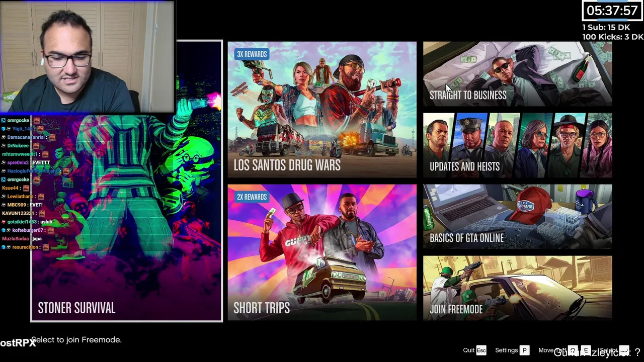The height and width of the screenshot is (362, 644).
Task: Click the 05:37:57 countdown timer
Action: [612, 11]
